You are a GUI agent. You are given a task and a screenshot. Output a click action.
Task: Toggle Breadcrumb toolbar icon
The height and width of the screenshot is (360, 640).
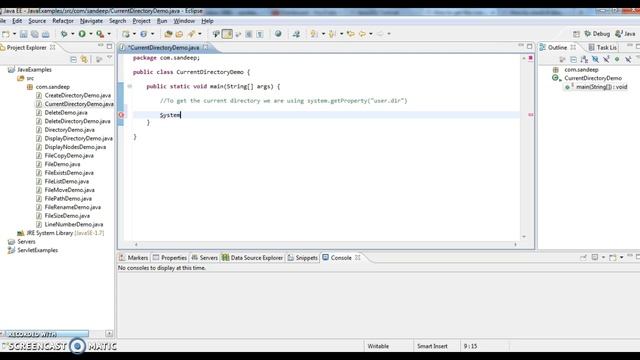216,34
